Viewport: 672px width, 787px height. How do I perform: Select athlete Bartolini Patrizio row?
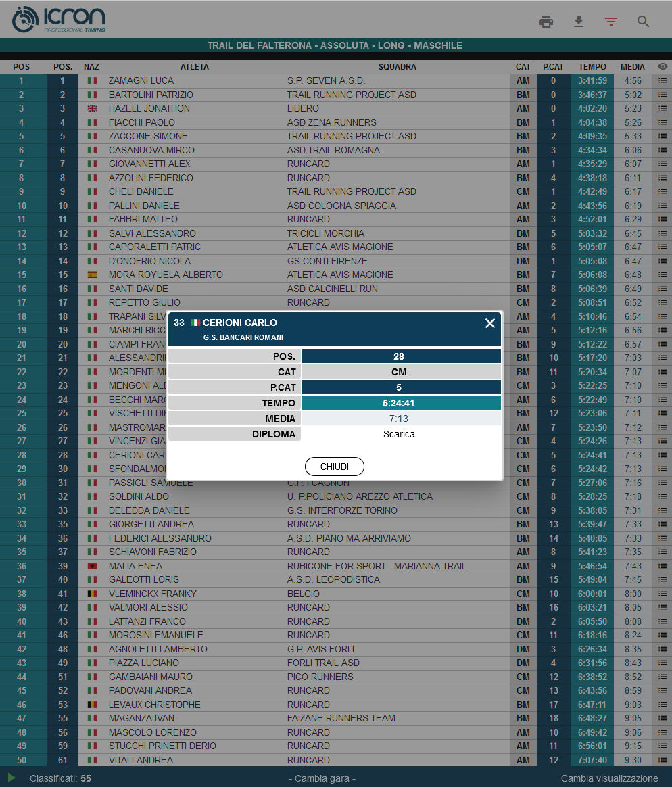(151, 95)
